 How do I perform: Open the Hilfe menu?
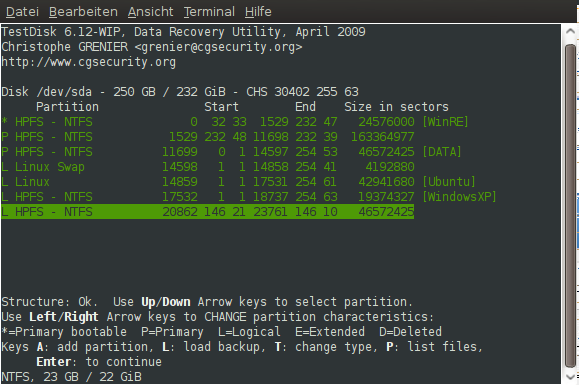258,12
